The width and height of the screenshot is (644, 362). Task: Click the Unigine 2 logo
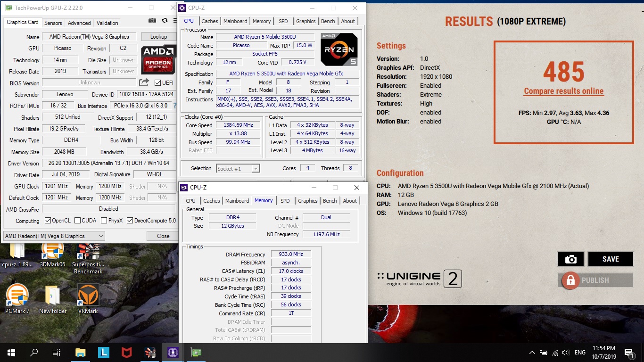[420, 279]
